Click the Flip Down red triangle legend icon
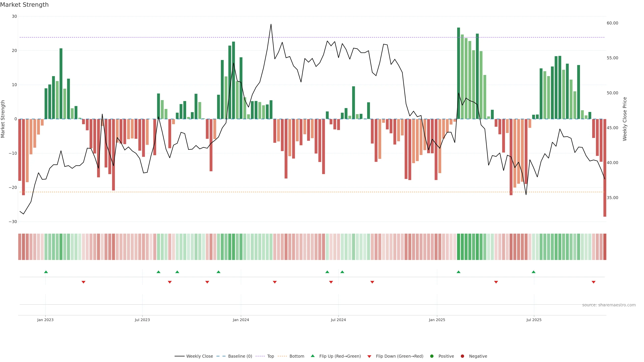 (x=369, y=356)
